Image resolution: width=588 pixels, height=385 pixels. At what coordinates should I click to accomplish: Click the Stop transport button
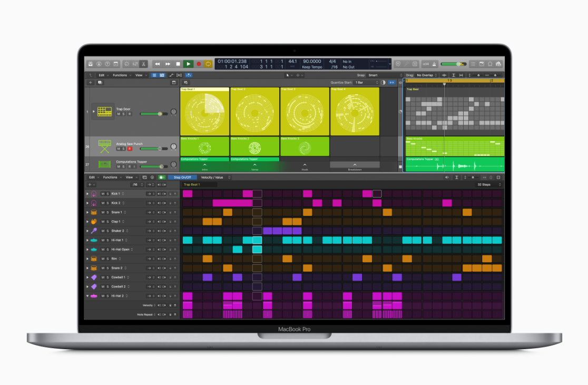coord(178,64)
